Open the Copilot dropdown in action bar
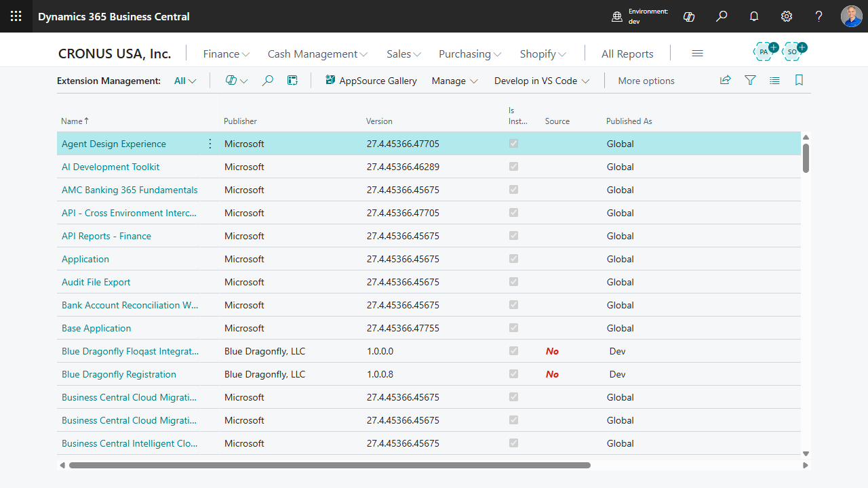Viewport: 868px width, 488px height. pyautogui.click(x=236, y=81)
